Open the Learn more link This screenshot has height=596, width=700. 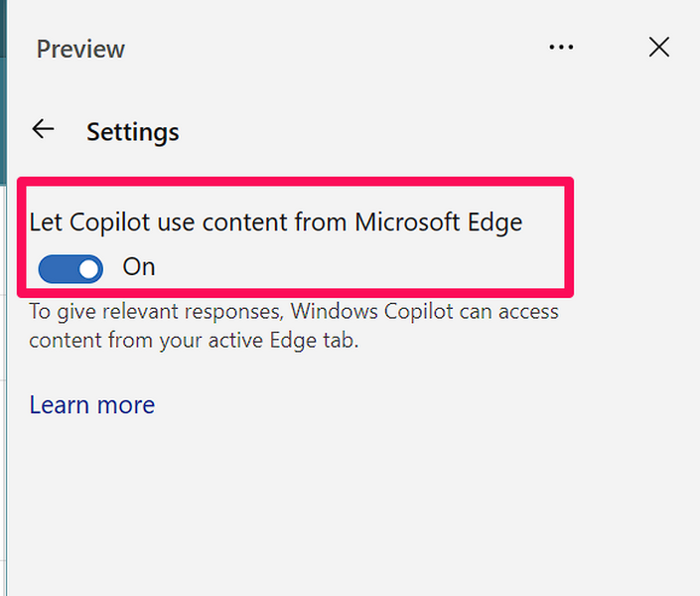pos(91,405)
